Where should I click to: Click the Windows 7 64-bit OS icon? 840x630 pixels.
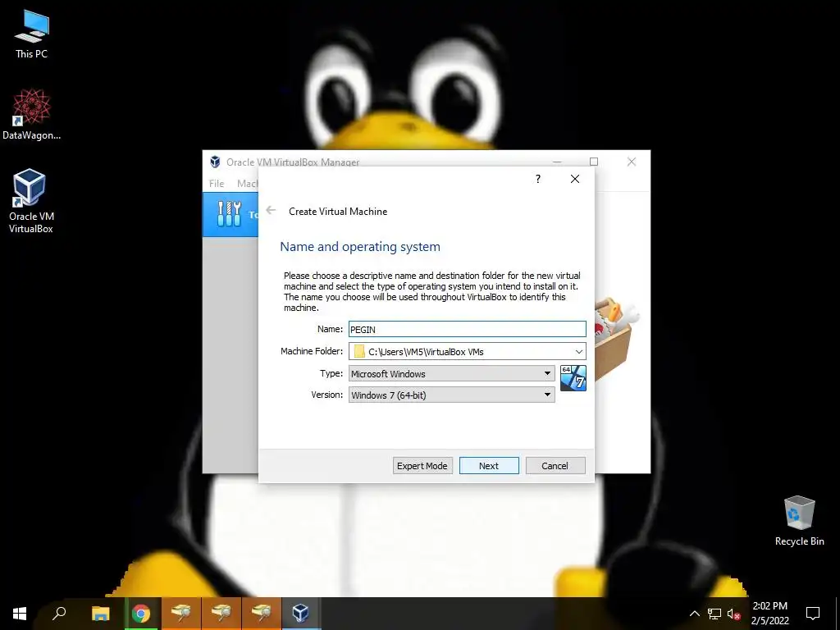pyautogui.click(x=573, y=377)
